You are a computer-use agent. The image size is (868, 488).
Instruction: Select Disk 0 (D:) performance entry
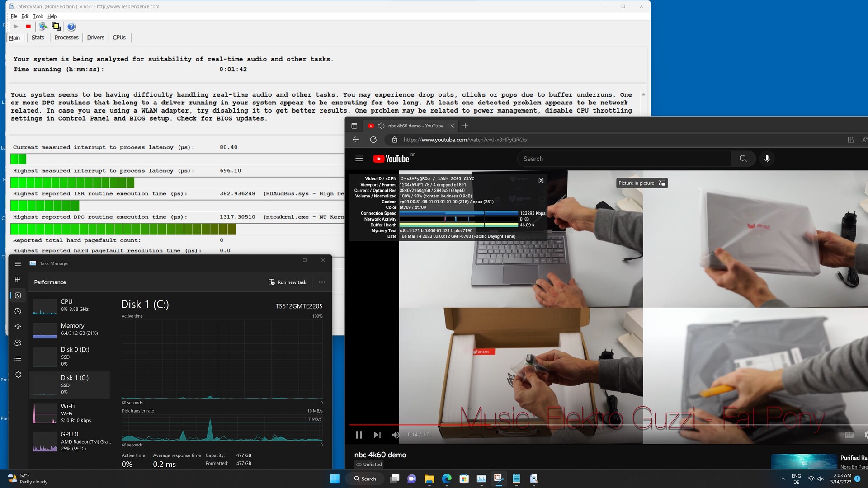[x=70, y=357]
